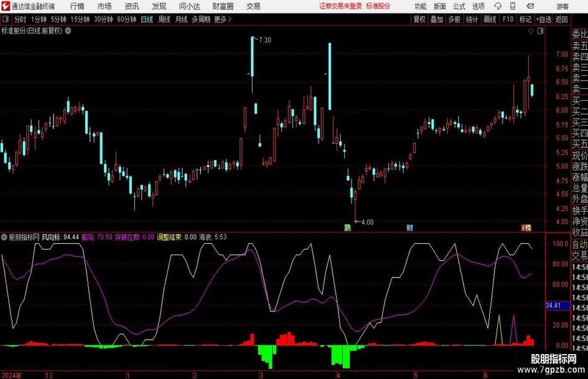Click the blue 财 marker icon
The height and width of the screenshot is (379, 588).
click(409, 227)
